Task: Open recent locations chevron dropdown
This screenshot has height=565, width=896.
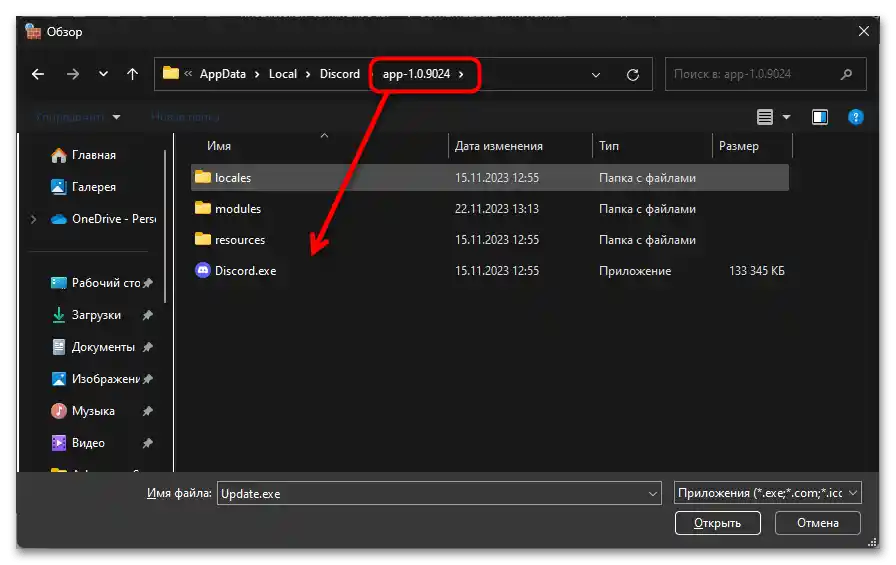Action: click(103, 74)
